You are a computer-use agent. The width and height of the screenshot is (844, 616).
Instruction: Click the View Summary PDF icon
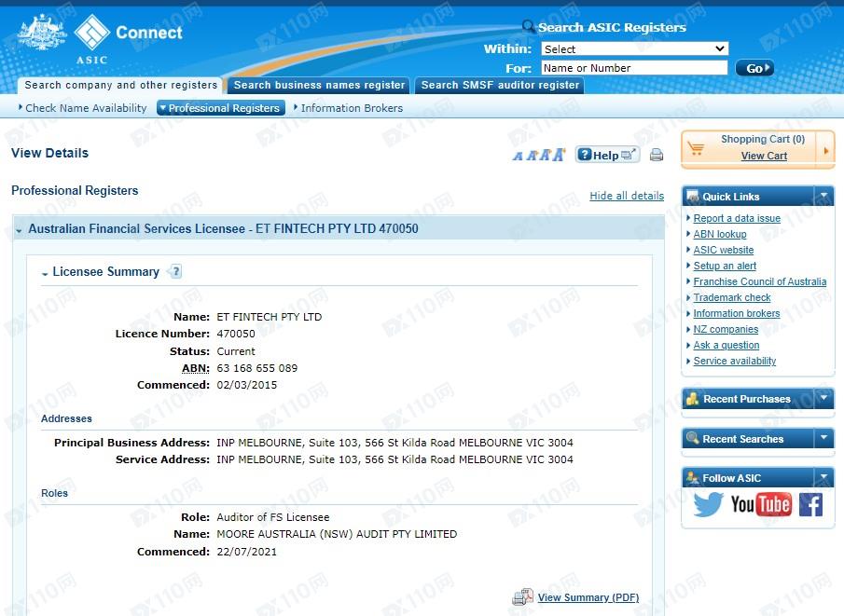pyautogui.click(x=523, y=597)
